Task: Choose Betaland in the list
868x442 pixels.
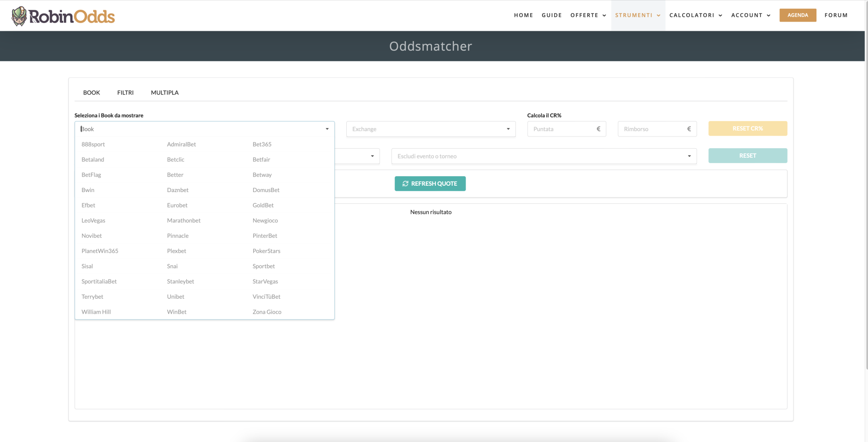Action: 93,160
